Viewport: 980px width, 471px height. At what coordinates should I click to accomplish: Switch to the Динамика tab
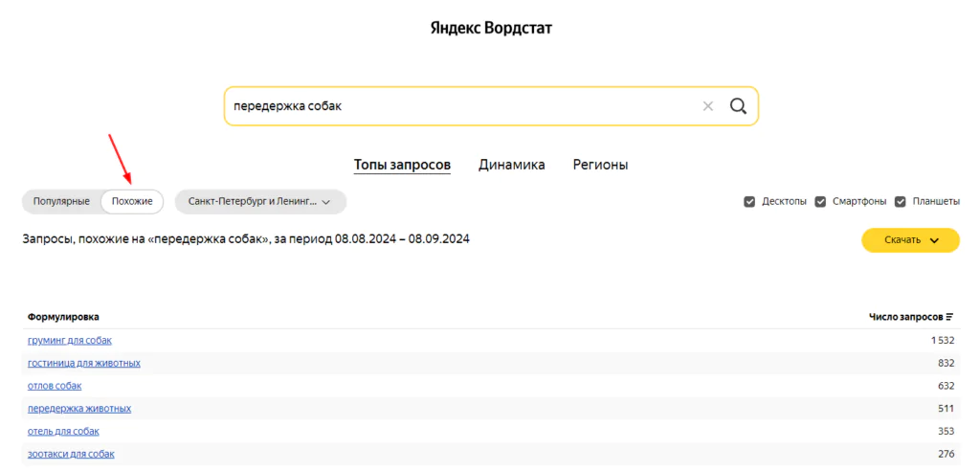pyautogui.click(x=512, y=165)
